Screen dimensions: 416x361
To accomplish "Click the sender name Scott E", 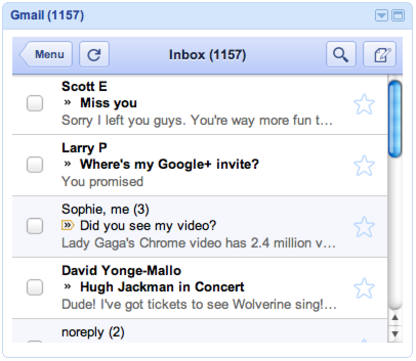I will [84, 87].
